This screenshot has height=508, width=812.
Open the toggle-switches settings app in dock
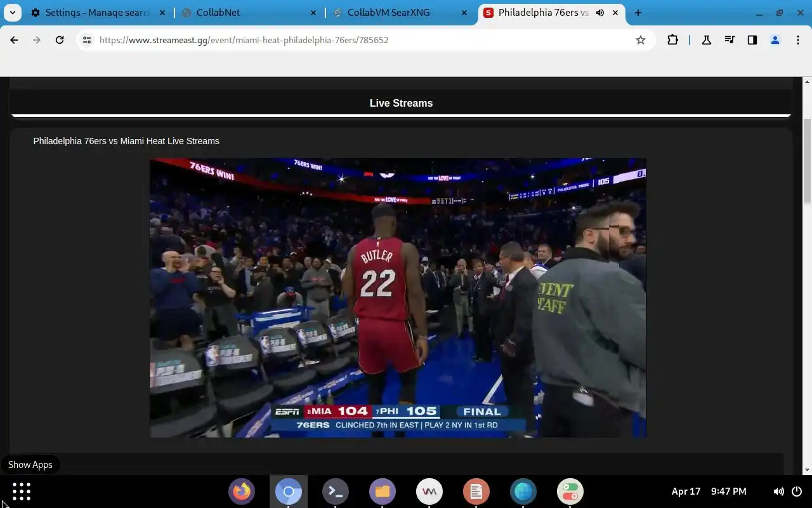(570, 491)
